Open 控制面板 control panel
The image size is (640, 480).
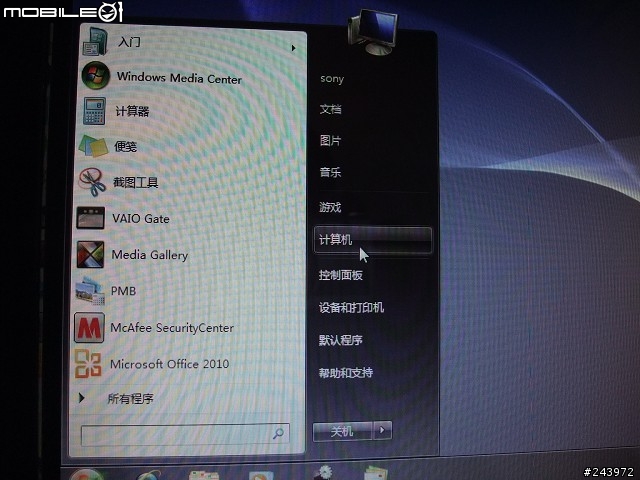click(340, 275)
